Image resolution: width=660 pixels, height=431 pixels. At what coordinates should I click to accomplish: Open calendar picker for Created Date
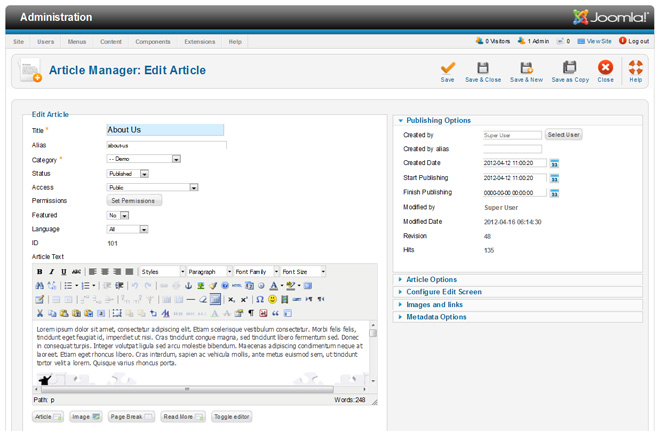(x=555, y=164)
